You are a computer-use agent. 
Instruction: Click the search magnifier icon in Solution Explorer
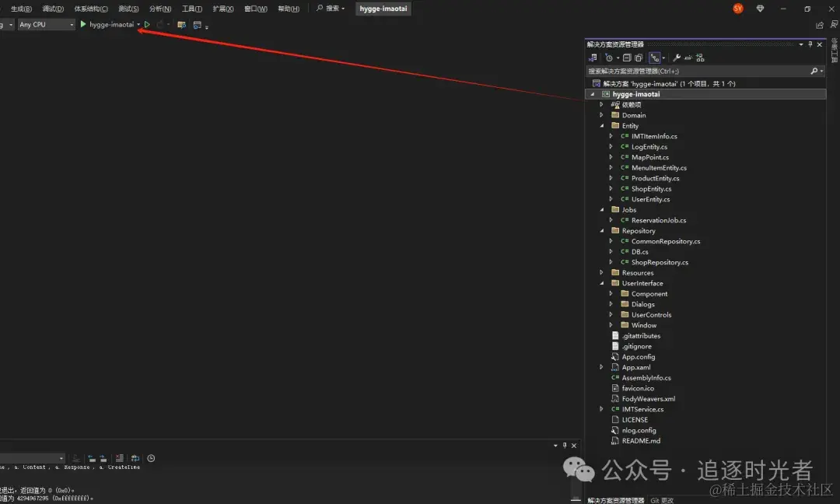pyautogui.click(x=814, y=71)
